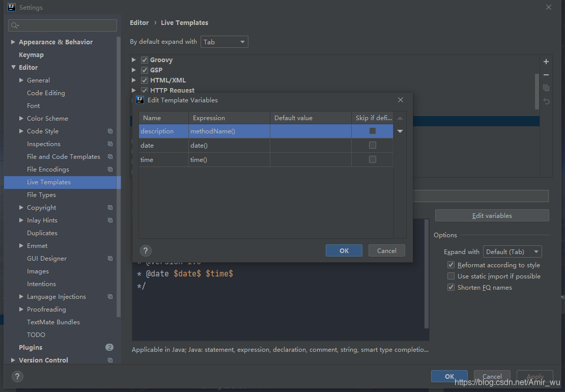
Task: Confirm with OK in Edit Template Variables dialog
Action: [x=344, y=250]
